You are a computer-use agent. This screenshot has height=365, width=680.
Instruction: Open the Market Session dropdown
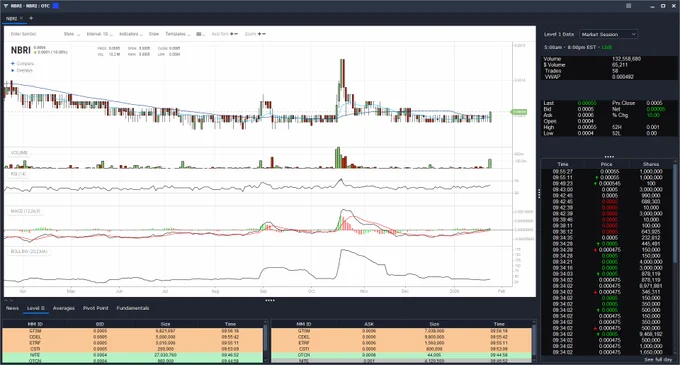[608, 34]
